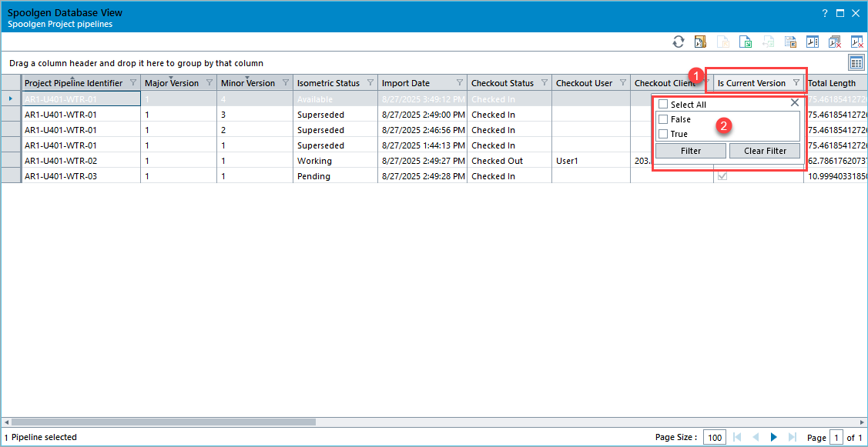Click the isometric folder icon in toolbar
The width and height of the screenshot is (868, 447).
point(700,42)
